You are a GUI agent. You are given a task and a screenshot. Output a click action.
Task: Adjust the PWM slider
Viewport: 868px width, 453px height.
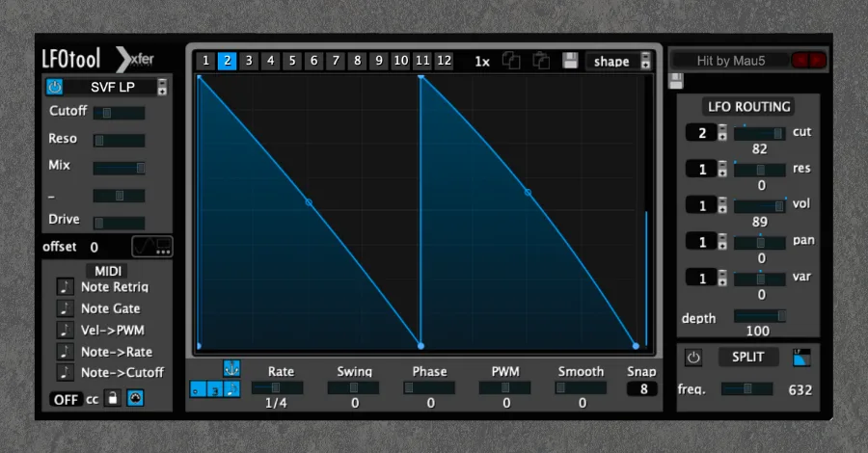click(504, 387)
